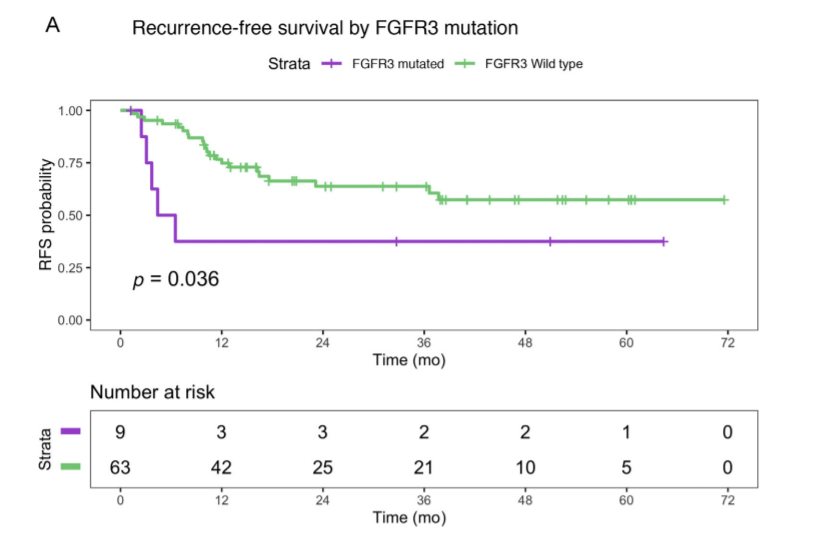The width and height of the screenshot is (813, 537).
Task: Click the purple FGFR3 mutated legend marker
Action: 331,65
